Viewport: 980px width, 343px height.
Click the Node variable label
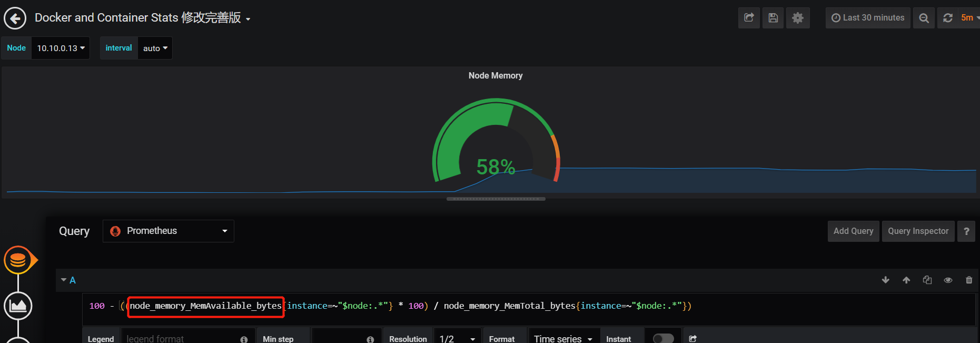tap(16, 48)
